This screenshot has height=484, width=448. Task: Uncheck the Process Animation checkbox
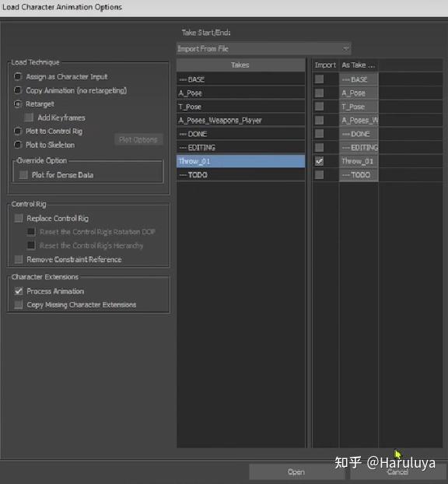(x=19, y=291)
